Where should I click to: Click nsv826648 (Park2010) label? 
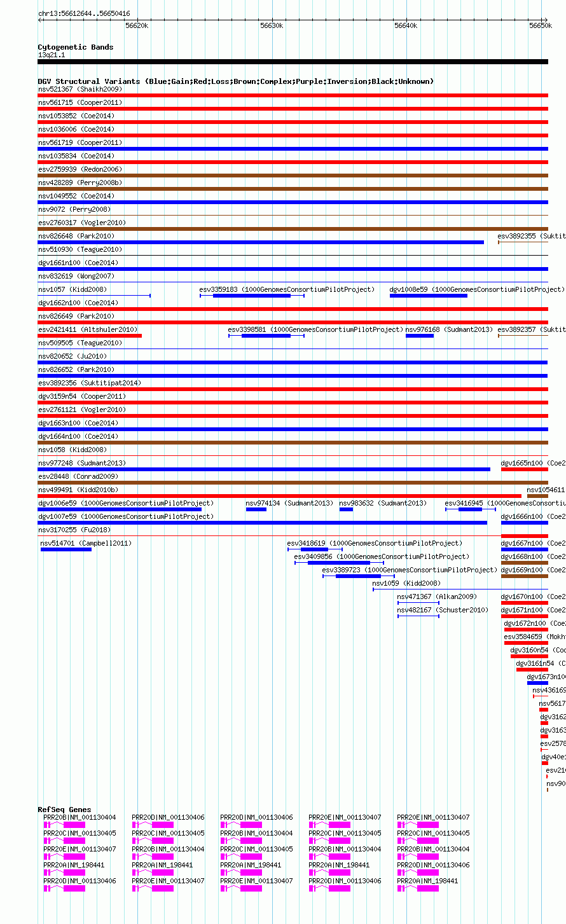(x=76, y=236)
